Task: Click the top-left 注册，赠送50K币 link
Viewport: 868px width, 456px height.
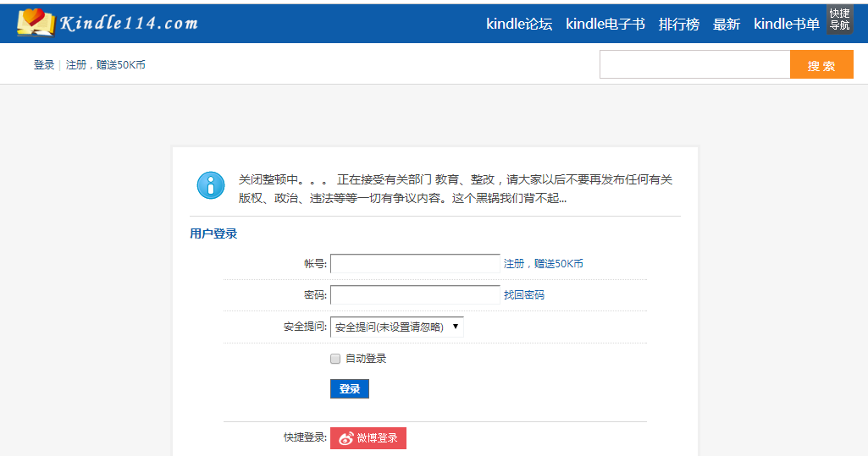Action: 106,64
